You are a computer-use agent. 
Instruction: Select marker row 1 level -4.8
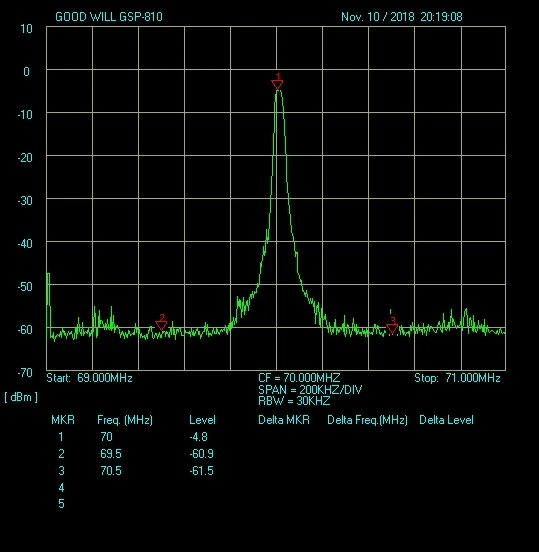[199, 437]
